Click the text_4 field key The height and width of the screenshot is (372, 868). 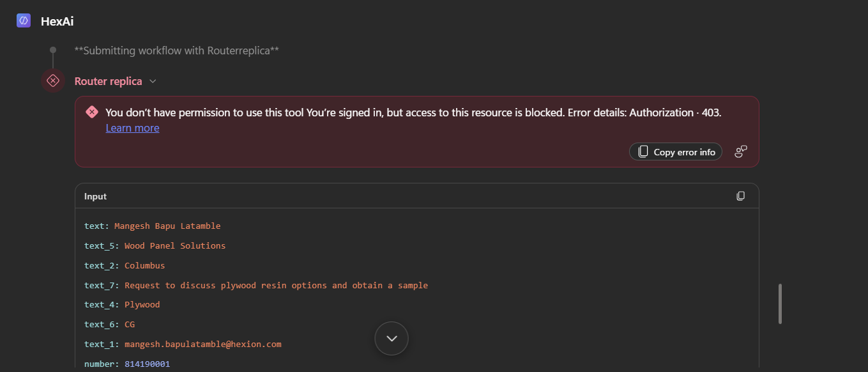[x=102, y=304]
